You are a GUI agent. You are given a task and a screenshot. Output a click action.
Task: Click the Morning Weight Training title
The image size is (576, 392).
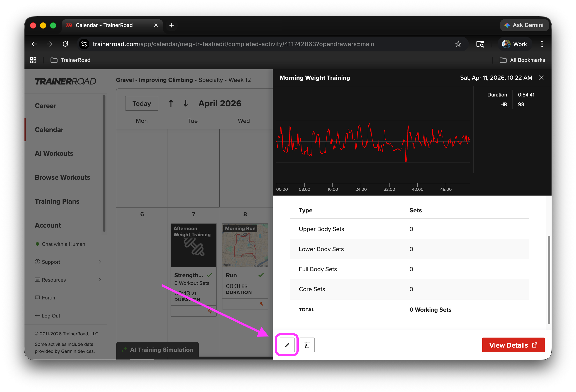click(x=315, y=78)
